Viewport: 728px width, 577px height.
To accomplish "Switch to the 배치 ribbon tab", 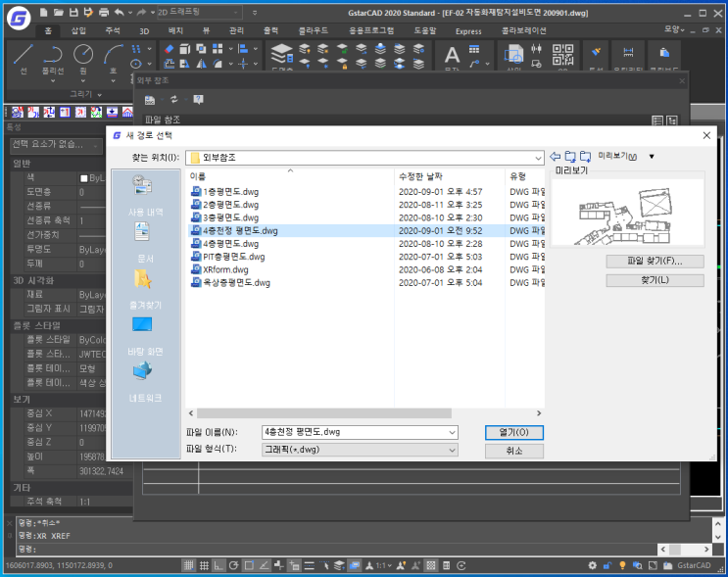I will pyautogui.click(x=175, y=30).
